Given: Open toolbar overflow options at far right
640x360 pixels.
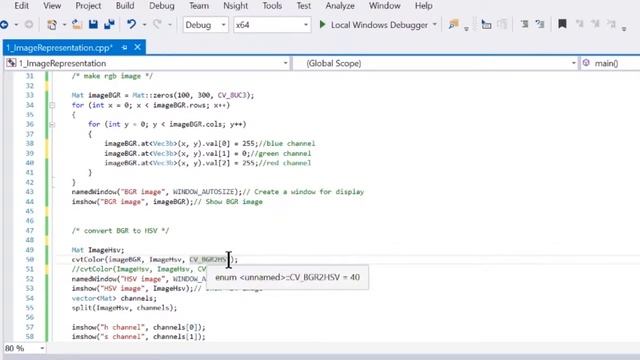Looking at the screenshot, I should (624, 29).
